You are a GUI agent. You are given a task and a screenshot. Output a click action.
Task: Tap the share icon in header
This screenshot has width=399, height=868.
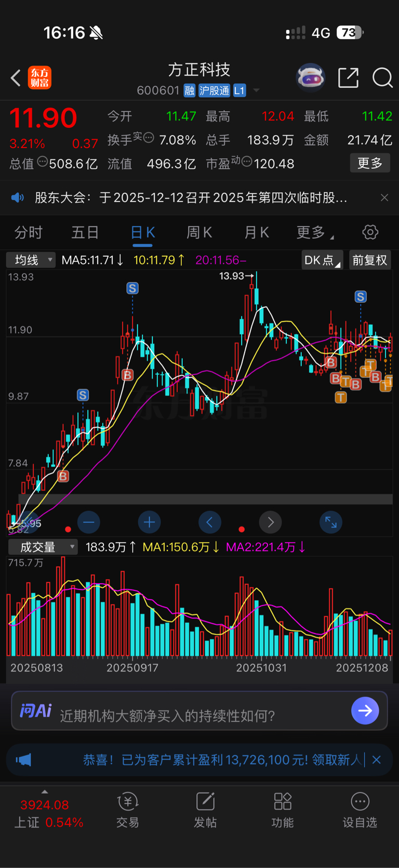348,77
